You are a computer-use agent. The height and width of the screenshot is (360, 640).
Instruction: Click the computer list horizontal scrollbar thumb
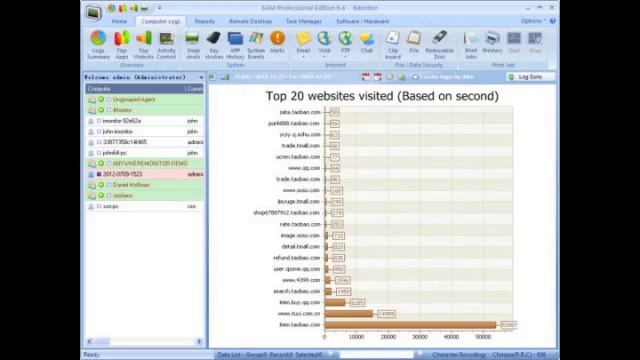click(x=102, y=341)
